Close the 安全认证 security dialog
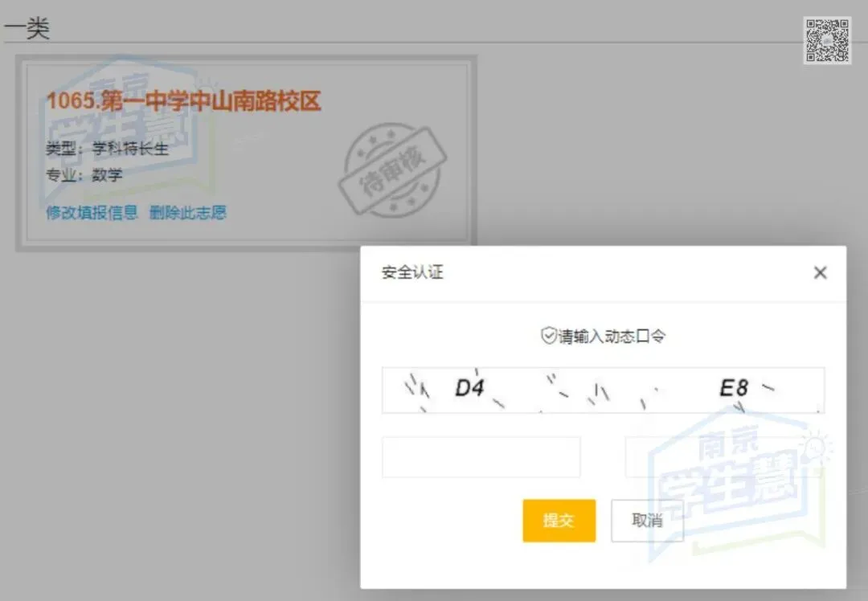This screenshot has height=601, width=868. pyautogui.click(x=821, y=273)
